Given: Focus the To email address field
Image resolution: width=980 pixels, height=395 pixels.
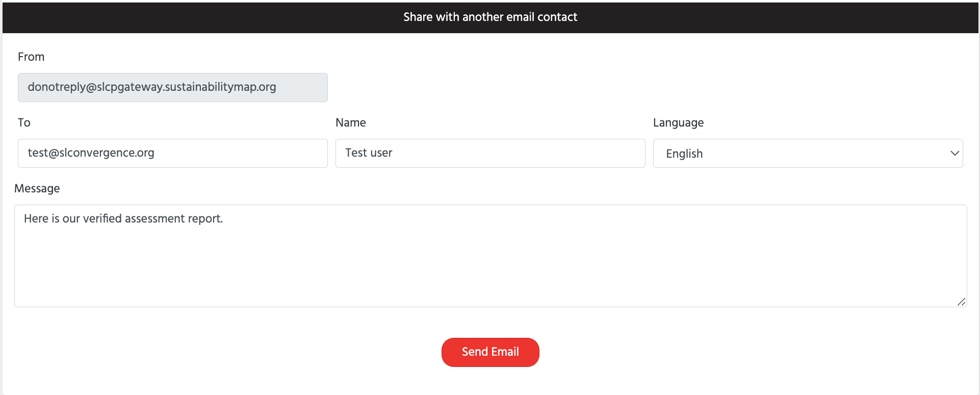Looking at the screenshot, I should tap(172, 153).
